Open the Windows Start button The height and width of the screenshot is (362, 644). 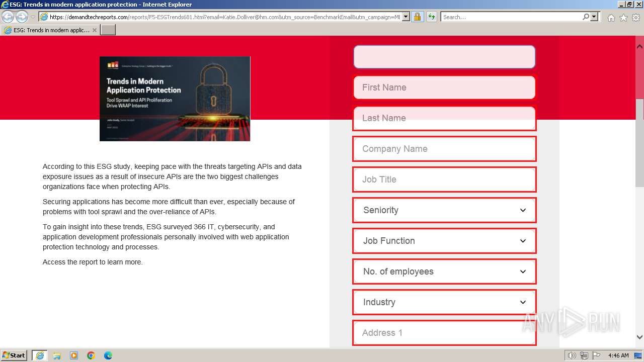point(14,355)
